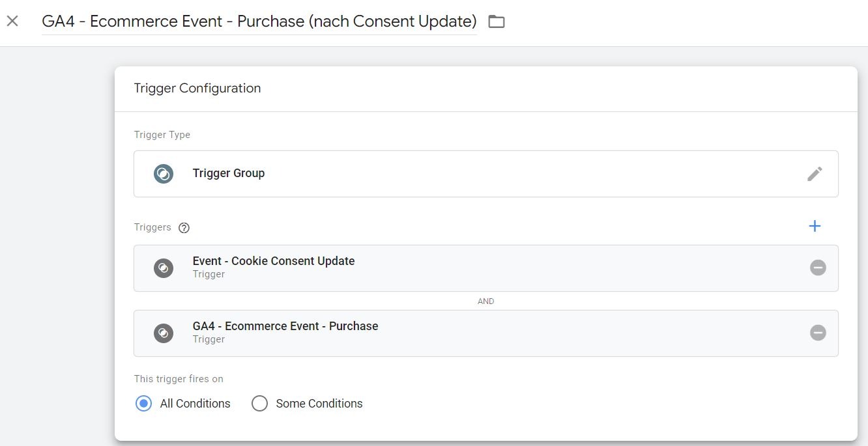Open the Trigger Group type selector row
Image resolution: width=868 pixels, height=446 pixels.
[x=485, y=174]
